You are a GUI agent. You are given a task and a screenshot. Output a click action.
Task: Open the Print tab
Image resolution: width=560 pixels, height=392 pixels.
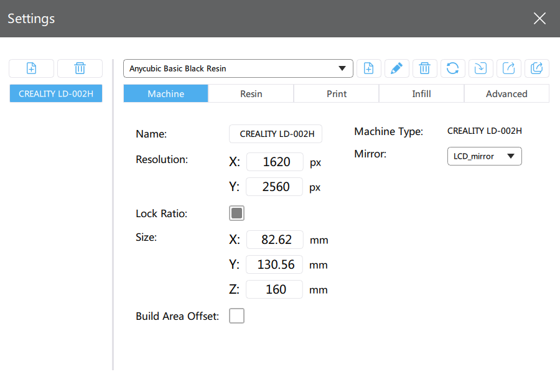(x=337, y=93)
